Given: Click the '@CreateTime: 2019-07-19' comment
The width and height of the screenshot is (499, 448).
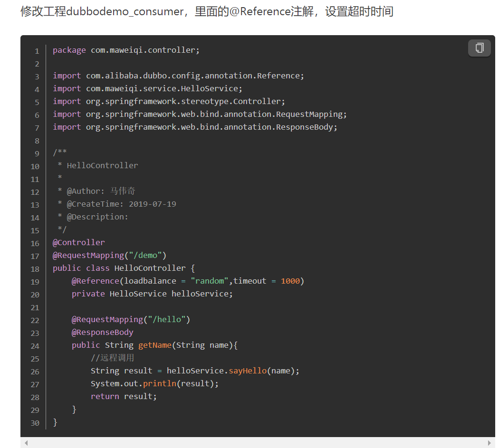Looking at the screenshot, I should pos(117,204).
